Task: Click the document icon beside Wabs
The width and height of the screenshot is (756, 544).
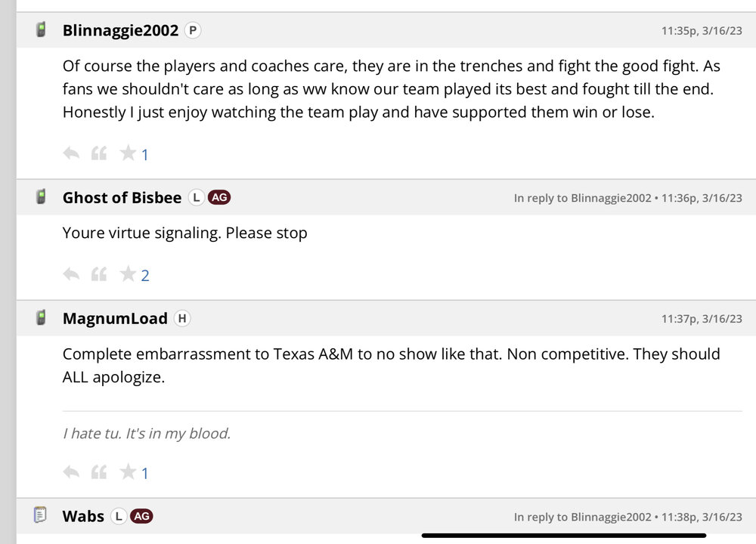Action: click(41, 516)
